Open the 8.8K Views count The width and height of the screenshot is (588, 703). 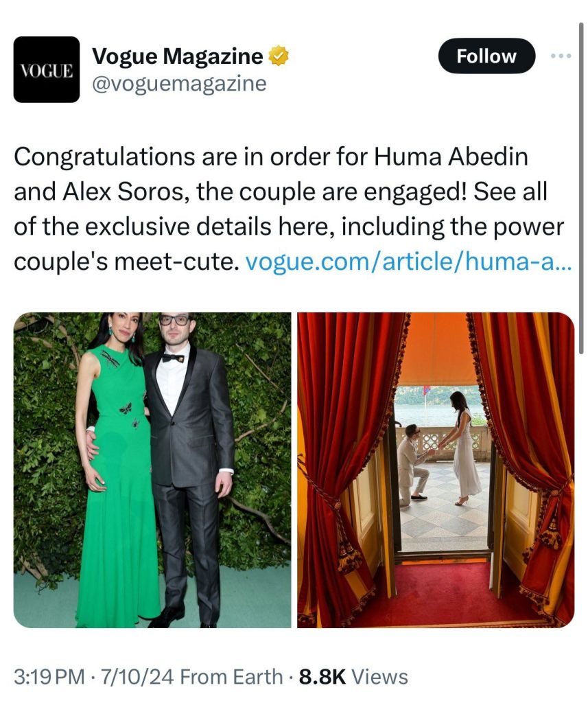point(353,676)
